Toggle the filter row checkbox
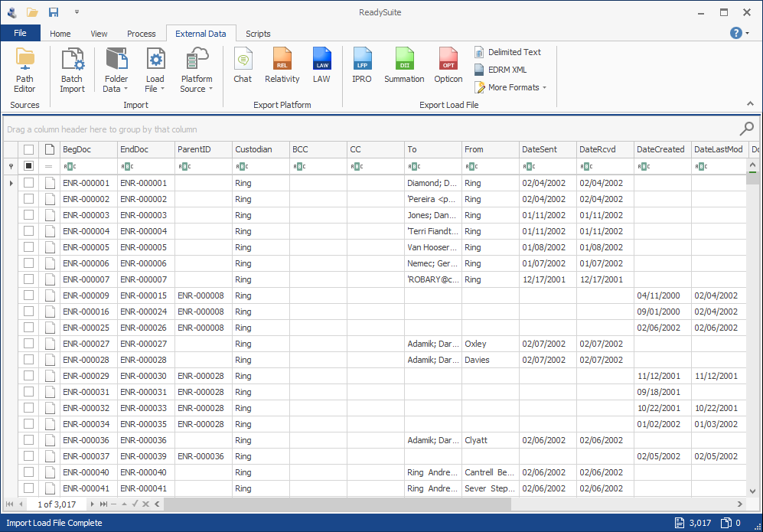The height and width of the screenshot is (532, 763). [29, 166]
